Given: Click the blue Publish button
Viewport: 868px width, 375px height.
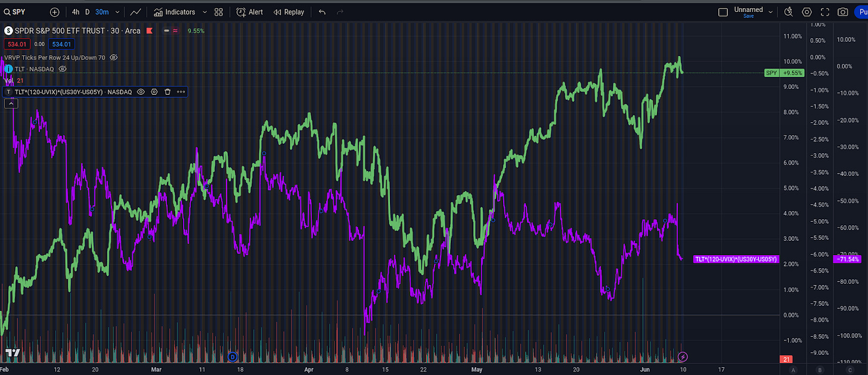Looking at the screenshot, I should click(861, 12).
